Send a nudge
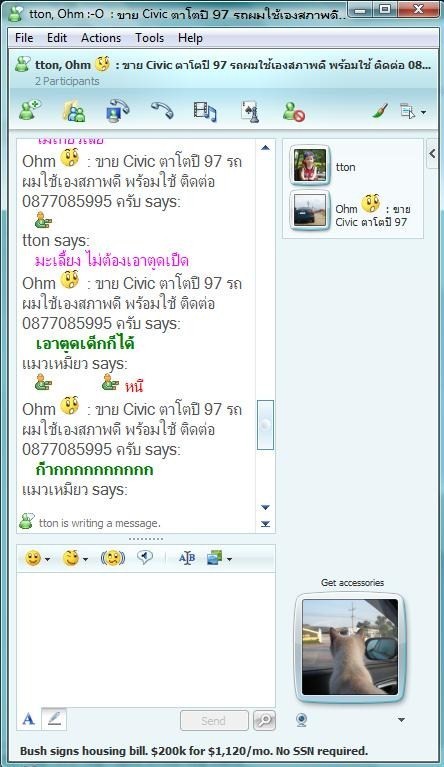This screenshot has height=767, width=444. point(112,558)
